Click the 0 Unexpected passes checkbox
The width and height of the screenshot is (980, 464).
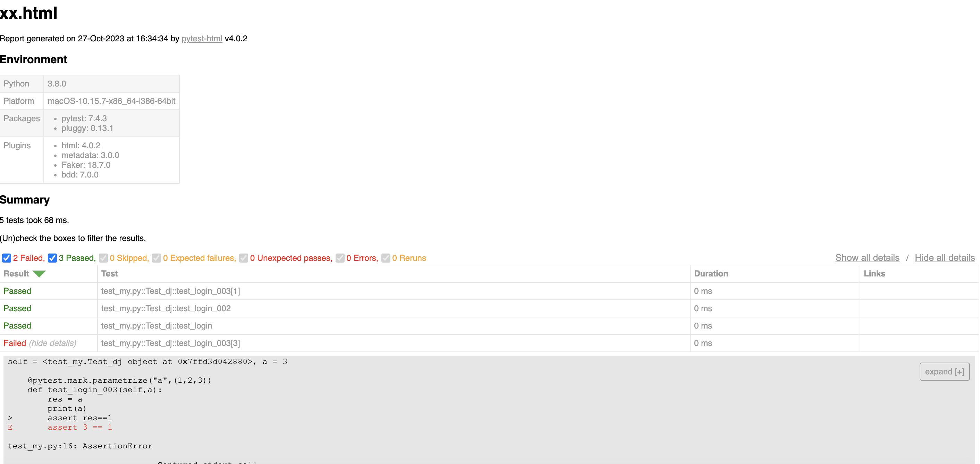tap(244, 258)
